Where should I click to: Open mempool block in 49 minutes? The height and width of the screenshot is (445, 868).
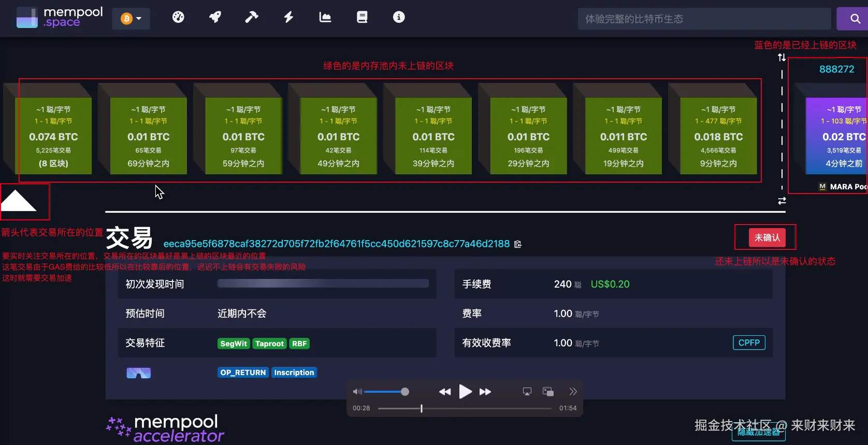tap(339, 136)
